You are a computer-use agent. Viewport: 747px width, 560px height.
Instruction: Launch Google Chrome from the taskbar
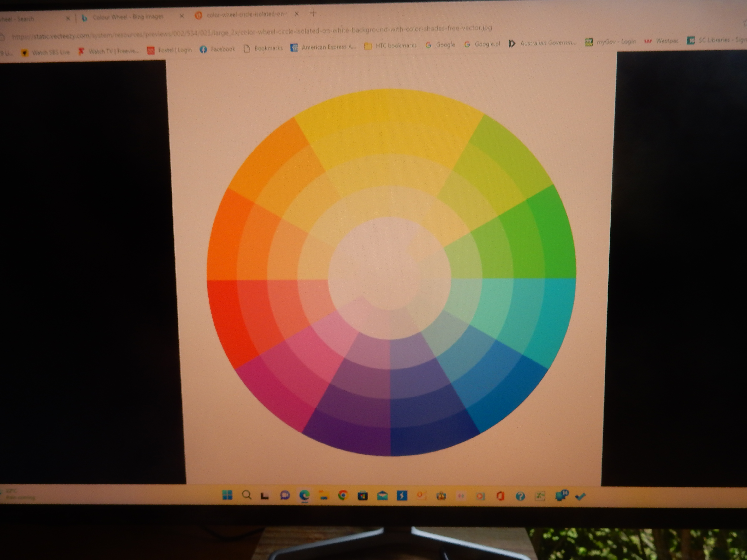coord(343,495)
